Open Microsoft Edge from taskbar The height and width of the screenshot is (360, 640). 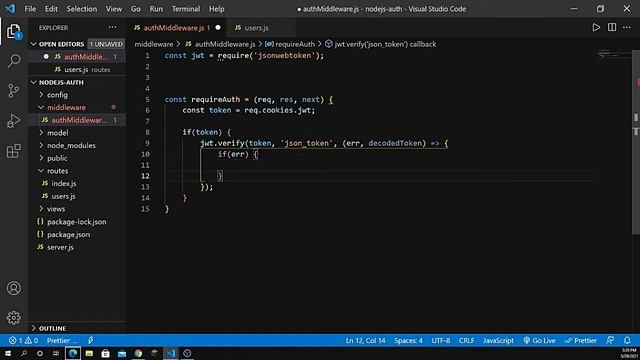coord(73,353)
